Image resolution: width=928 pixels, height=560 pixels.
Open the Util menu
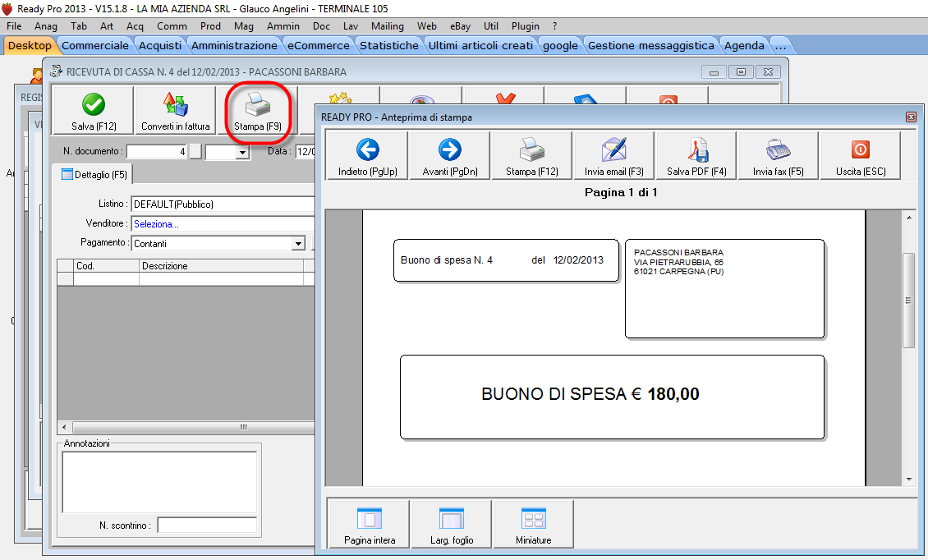pyautogui.click(x=490, y=26)
